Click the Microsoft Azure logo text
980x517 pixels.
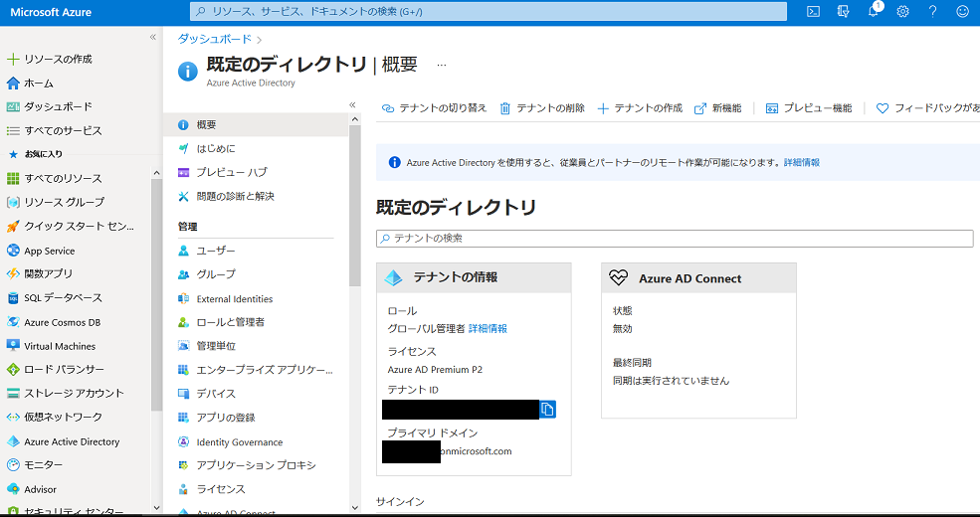click(x=51, y=12)
